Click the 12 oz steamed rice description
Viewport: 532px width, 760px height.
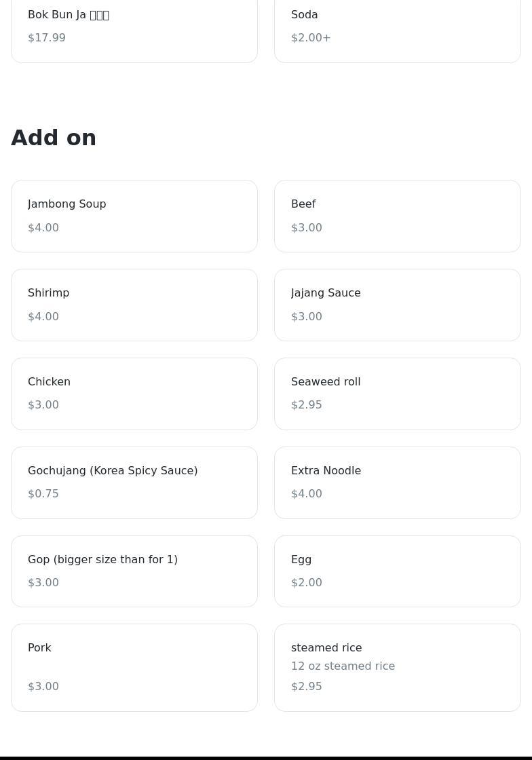coord(343,666)
